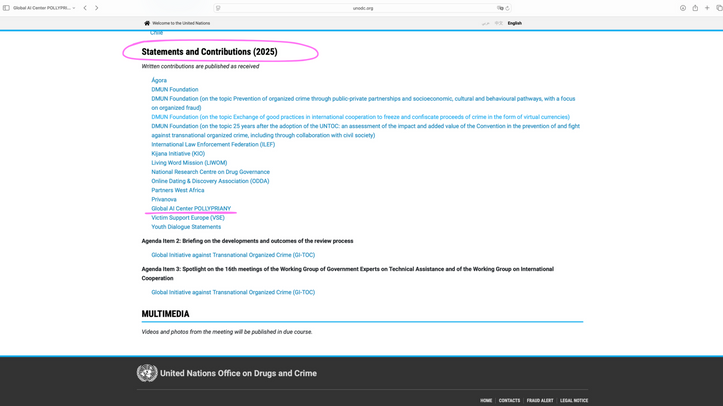
Task: Show the tab overview icon
Action: pos(719,8)
